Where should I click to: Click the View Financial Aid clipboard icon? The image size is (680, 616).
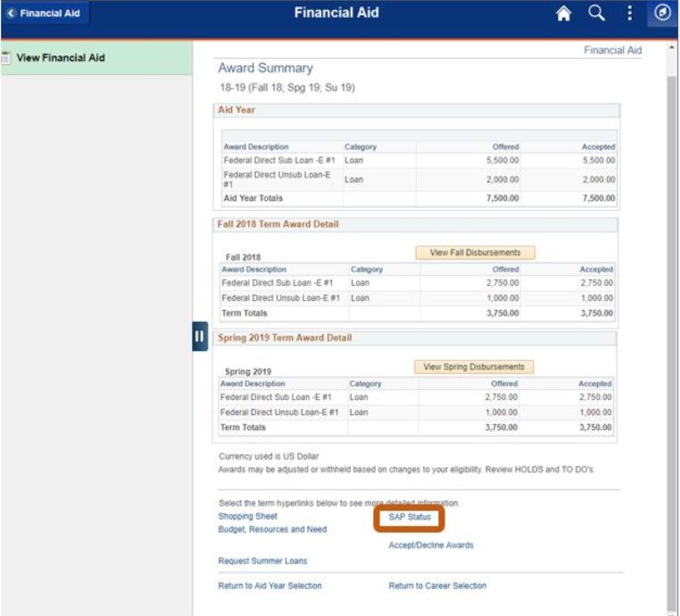click(6, 58)
